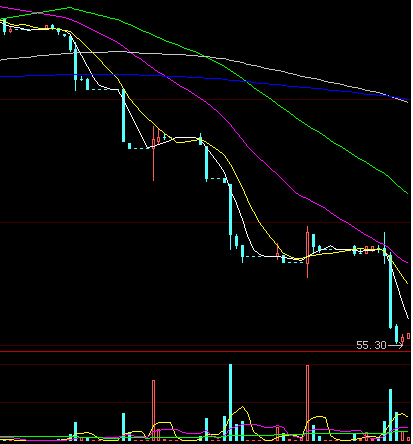Click the arrow beside the 55.30 label
Screen dimensions: 413x444
(395, 346)
